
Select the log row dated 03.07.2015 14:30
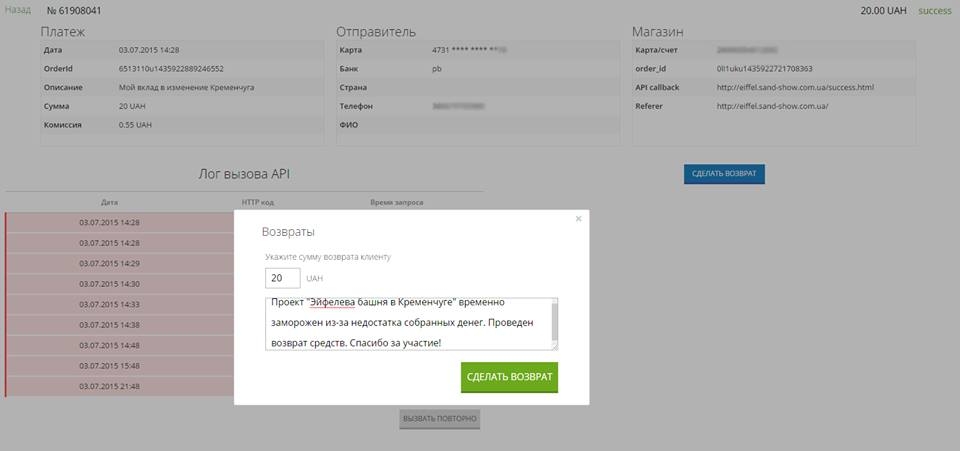109,284
